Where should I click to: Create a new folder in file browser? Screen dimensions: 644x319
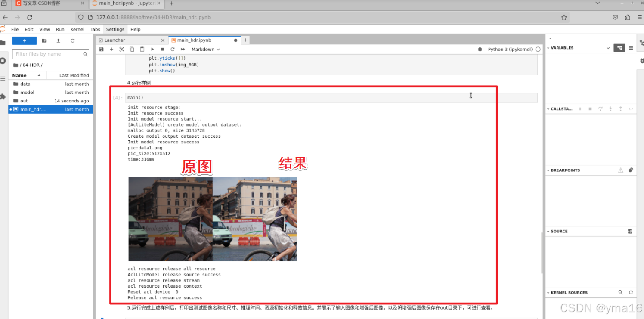pos(44,40)
